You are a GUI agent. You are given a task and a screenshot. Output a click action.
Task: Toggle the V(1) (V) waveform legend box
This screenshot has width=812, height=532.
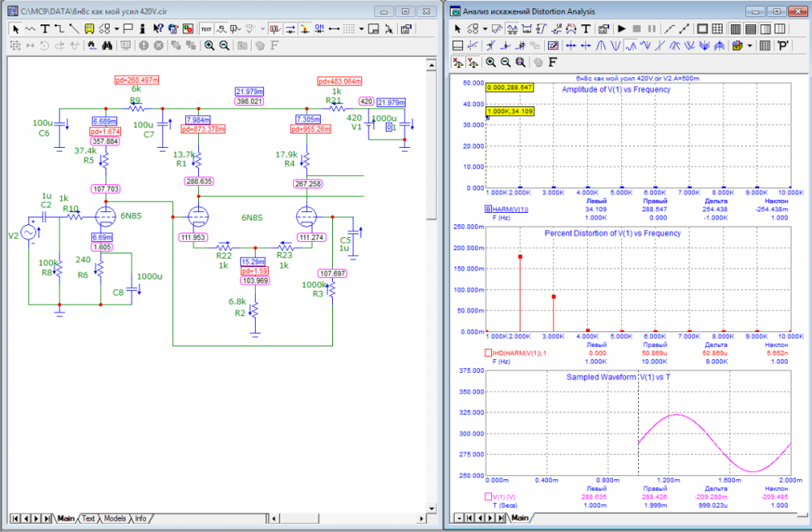click(487, 495)
